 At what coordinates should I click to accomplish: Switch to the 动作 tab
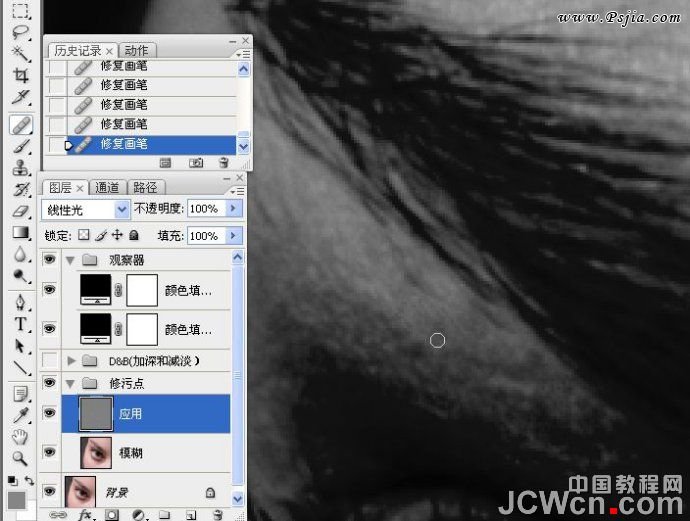click(x=136, y=51)
